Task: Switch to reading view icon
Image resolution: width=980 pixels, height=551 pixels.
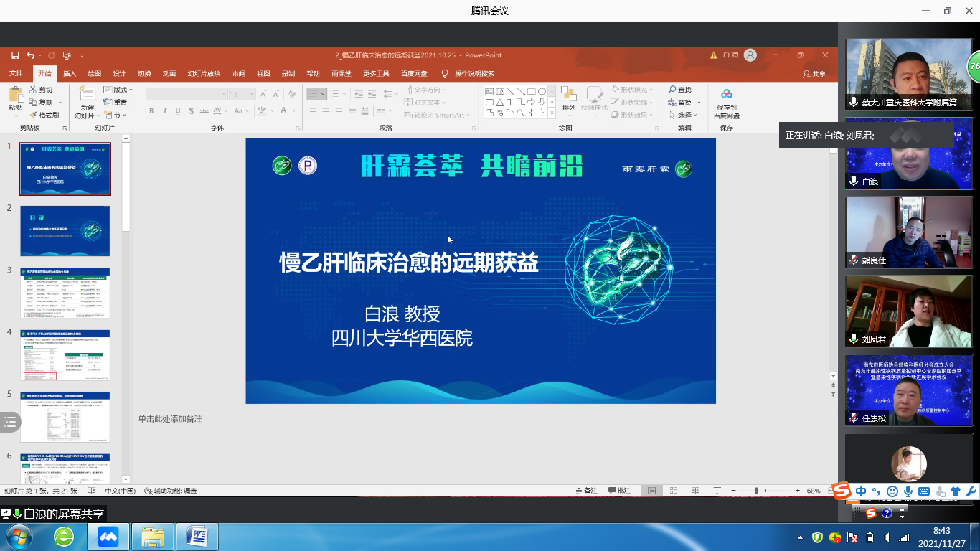Action: coord(695,491)
